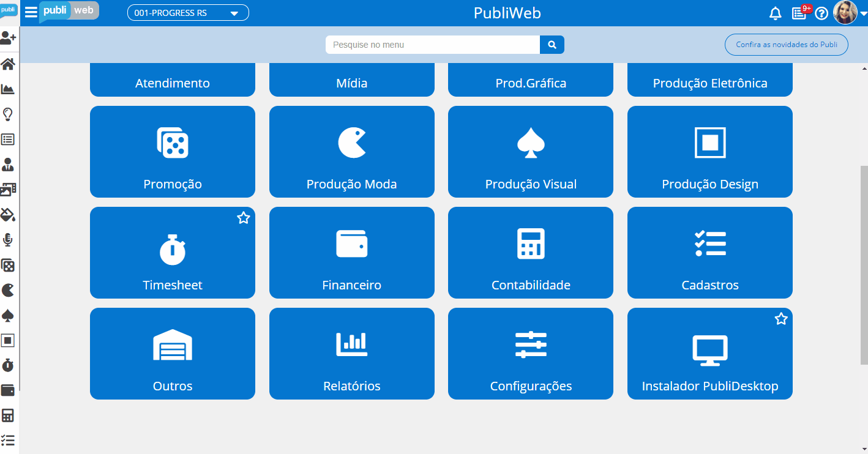The width and height of the screenshot is (868, 454).
Task: Favorite the Timesheet tile with its star
Action: click(x=244, y=218)
